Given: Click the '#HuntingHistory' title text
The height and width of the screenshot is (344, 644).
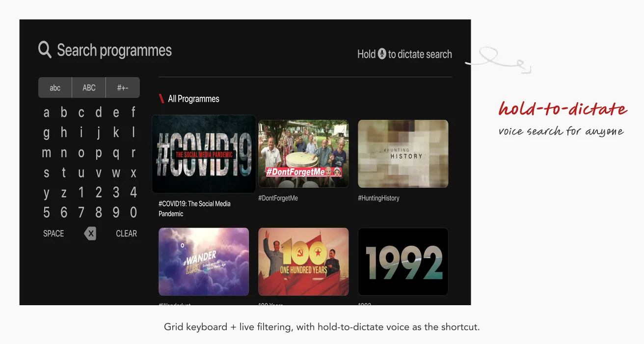Looking at the screenshot, I should [378, 198].
